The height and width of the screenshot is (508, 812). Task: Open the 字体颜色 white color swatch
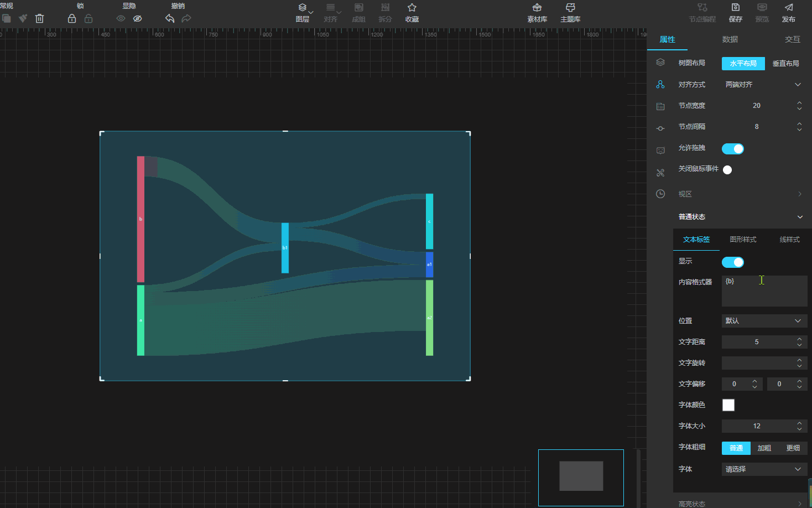point(728,405)
